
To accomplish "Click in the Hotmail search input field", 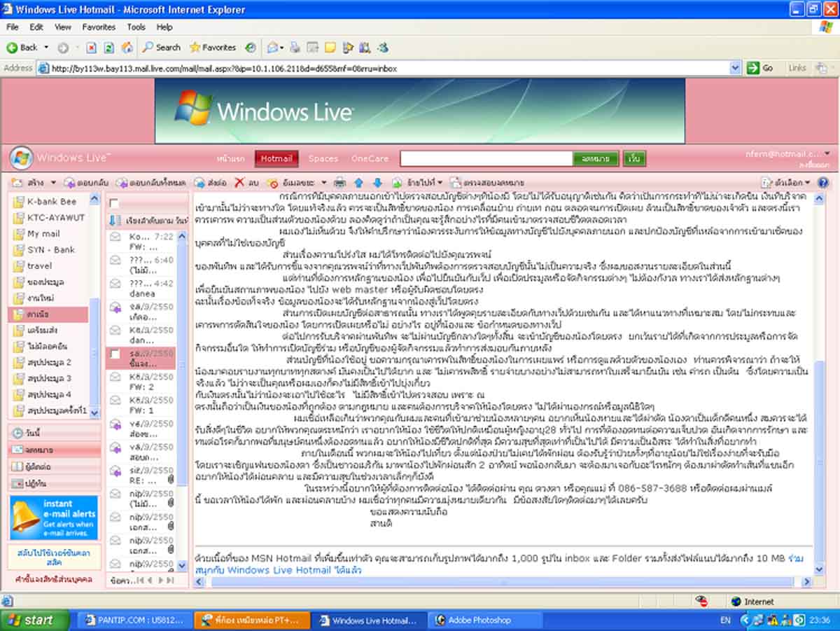I will coord(486,159).
